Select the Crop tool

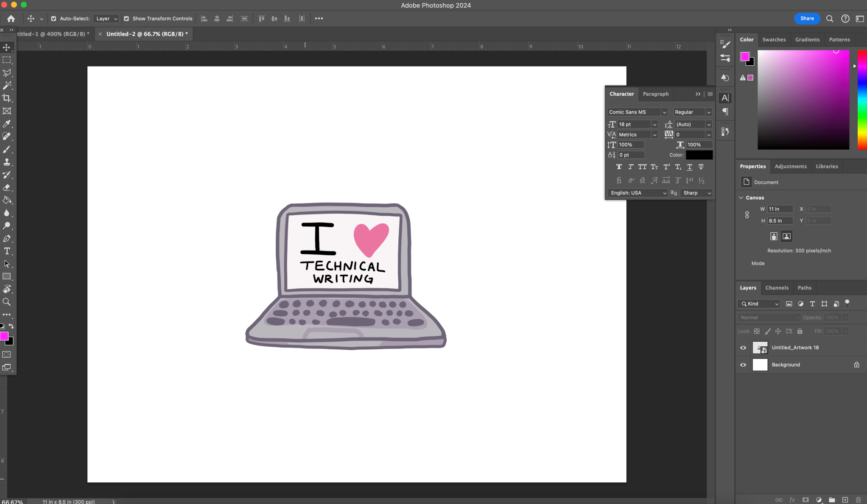(7, 98)
